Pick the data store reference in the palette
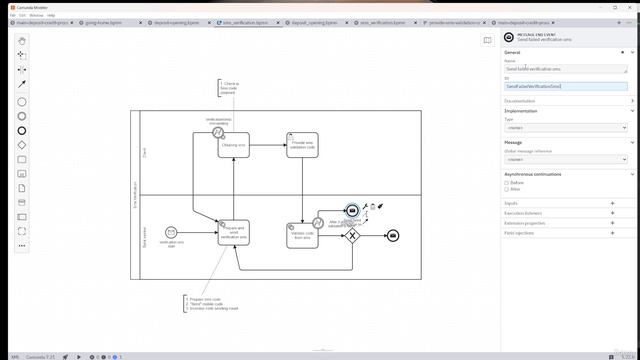 click(x=22, y=202)
